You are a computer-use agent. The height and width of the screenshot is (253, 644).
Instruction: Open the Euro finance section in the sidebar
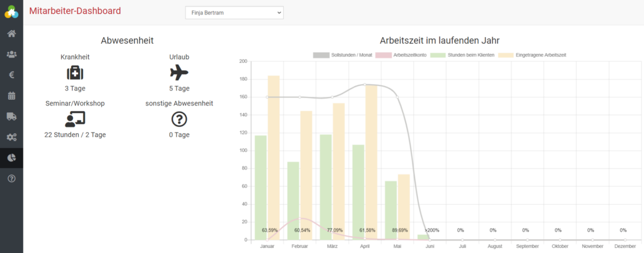(x=11, y=75)
